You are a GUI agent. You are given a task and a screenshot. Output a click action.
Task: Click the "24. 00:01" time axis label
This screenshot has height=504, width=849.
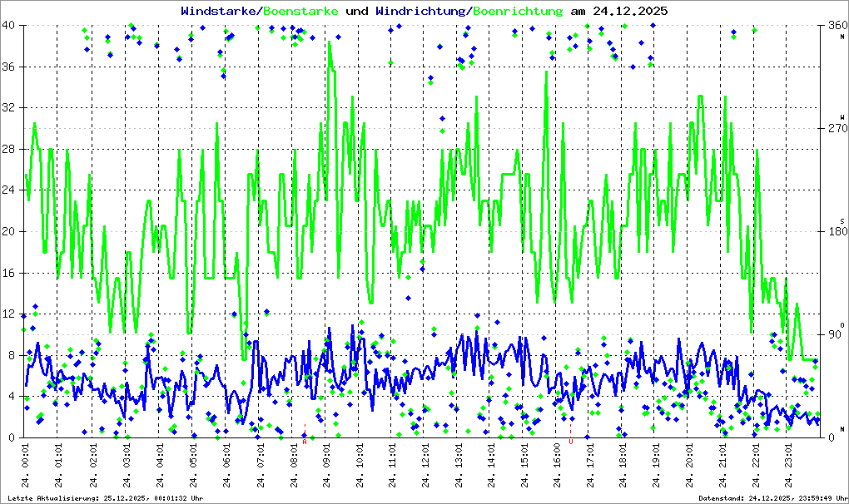point(27,467)
